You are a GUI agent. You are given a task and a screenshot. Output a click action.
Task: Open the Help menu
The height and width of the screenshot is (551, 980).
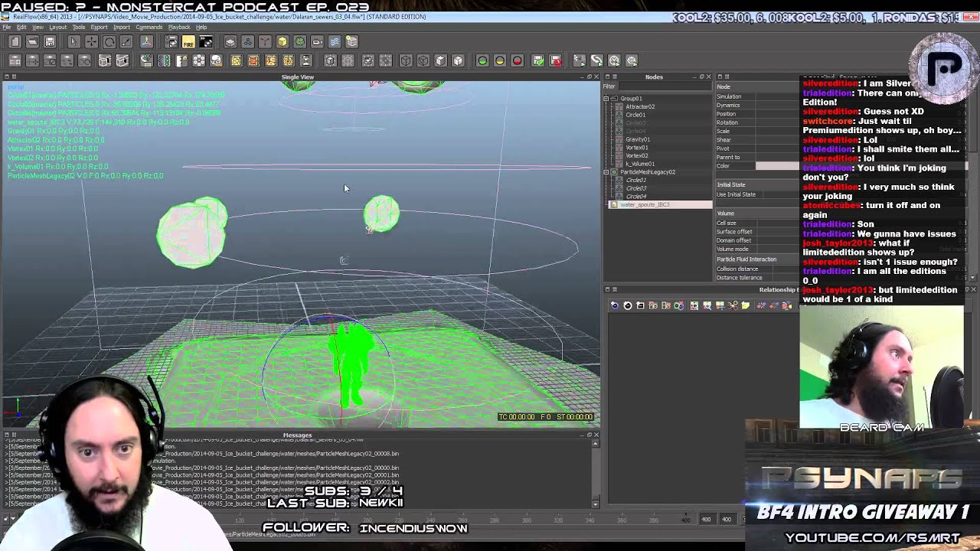(201, 28)
